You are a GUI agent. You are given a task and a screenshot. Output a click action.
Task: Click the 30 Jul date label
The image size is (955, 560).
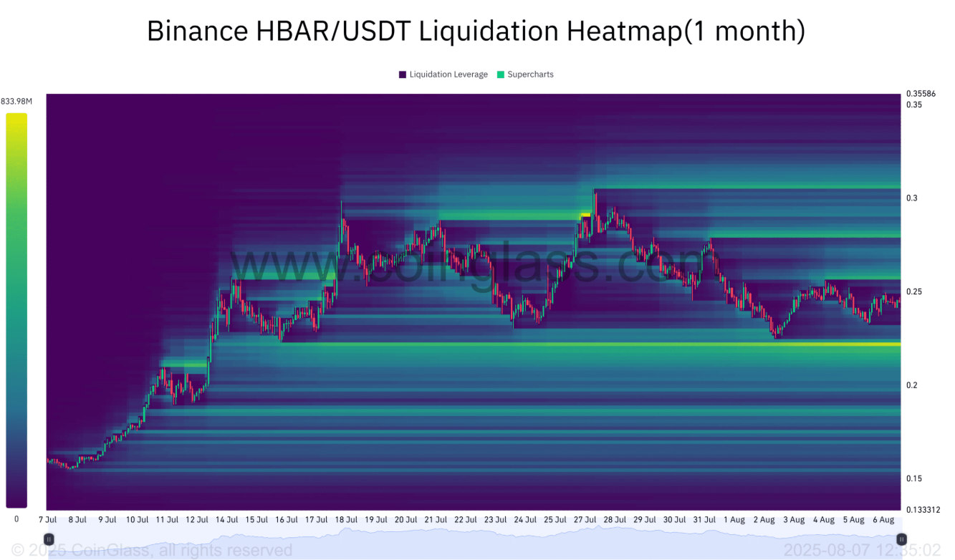pyautogui.click(x=676, y=520)
